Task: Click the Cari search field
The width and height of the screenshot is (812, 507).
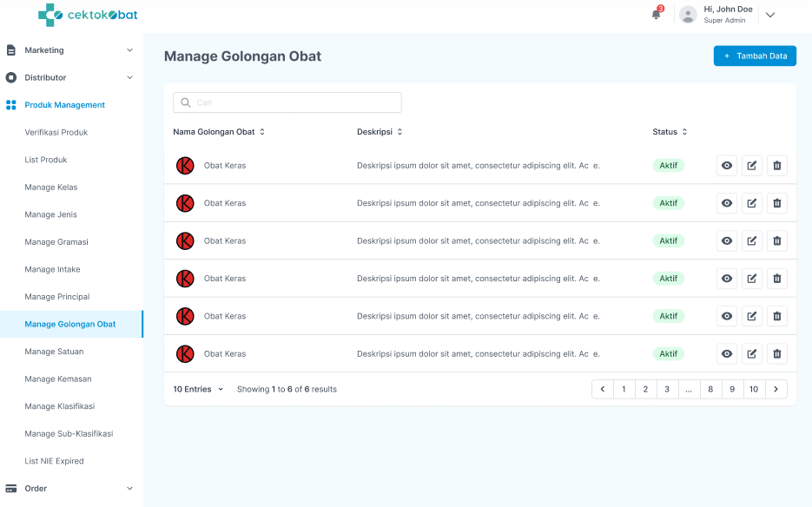Action: (x=287, y=102)
